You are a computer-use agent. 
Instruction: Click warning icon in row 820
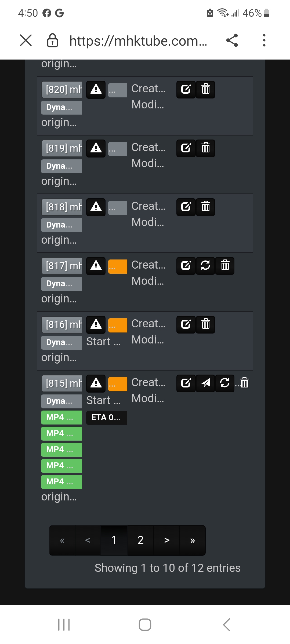96,90
